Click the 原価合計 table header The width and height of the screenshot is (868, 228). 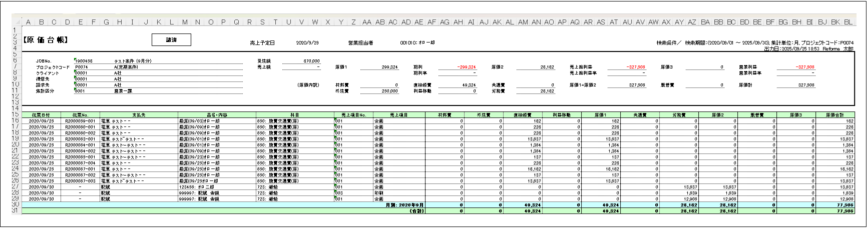pyautogui.click(x=834, y=115)
